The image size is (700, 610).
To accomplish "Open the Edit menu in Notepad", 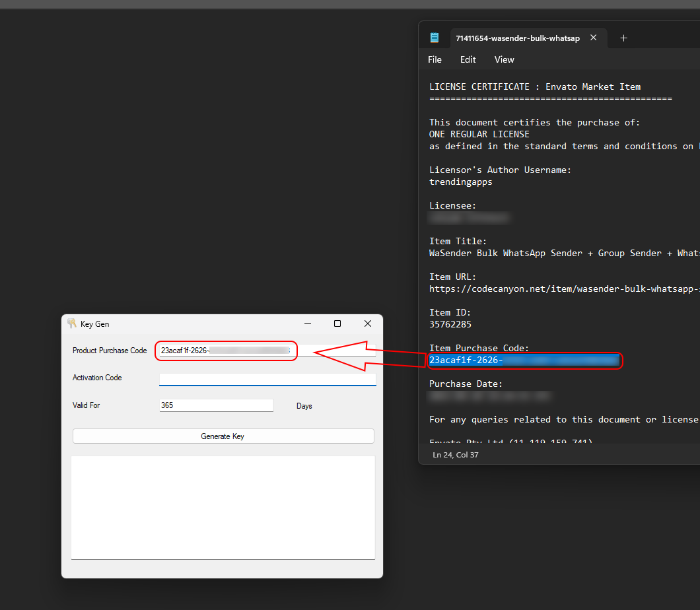I will pyautogui.click(x=468, y=59).
